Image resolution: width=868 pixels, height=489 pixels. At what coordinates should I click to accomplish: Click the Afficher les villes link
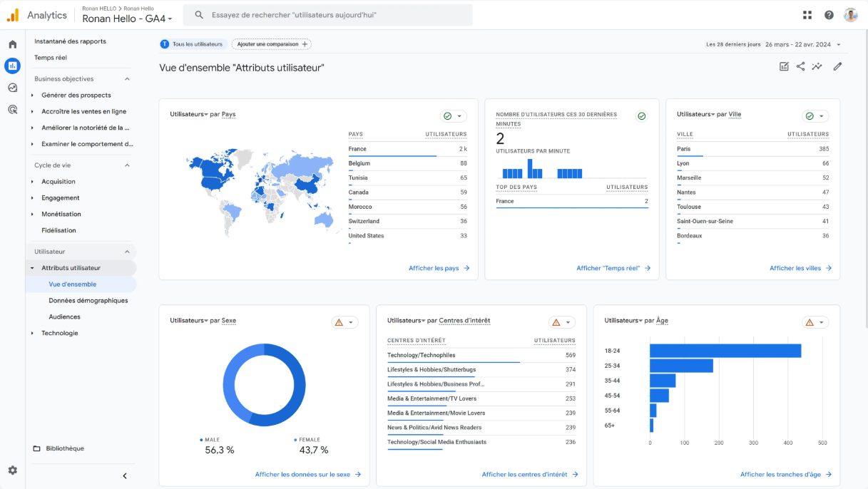(800, 268)
